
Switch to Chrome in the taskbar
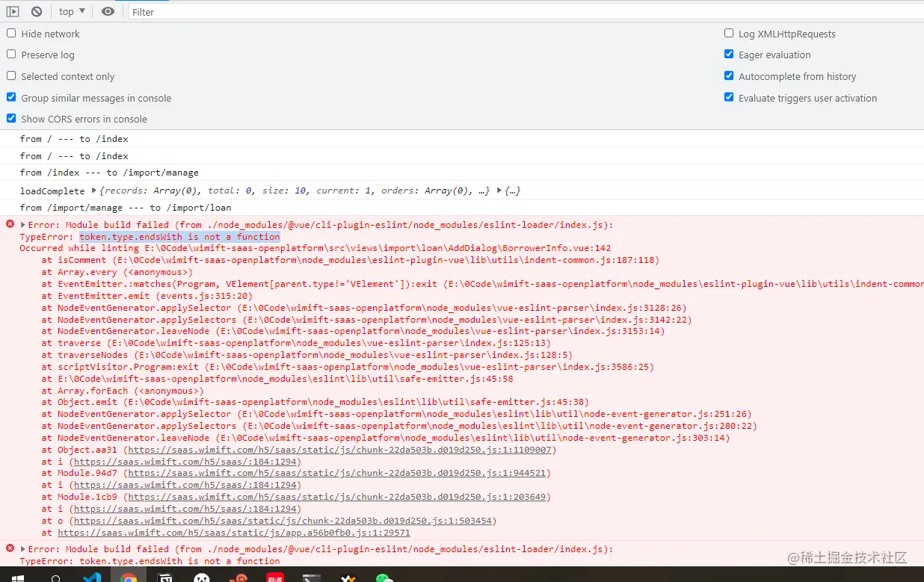(129, 578)
